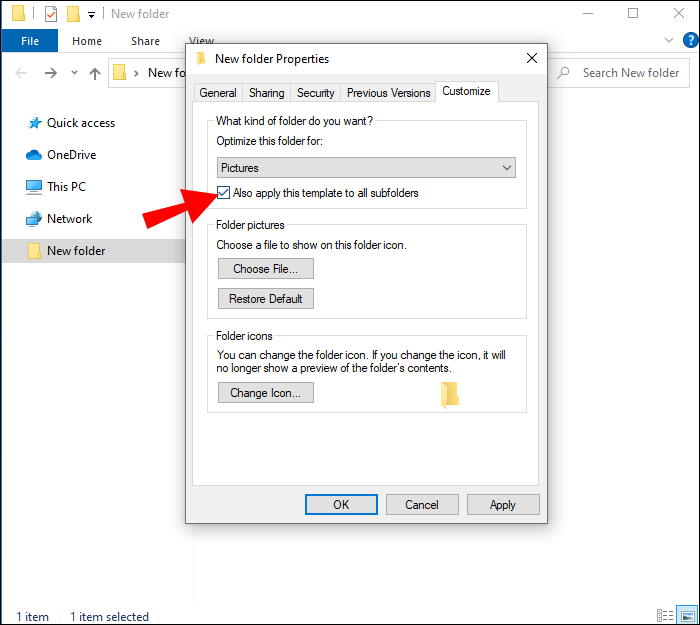The image size is (700, 625).
Task: Click the Apply button
Action: [503, 504]
